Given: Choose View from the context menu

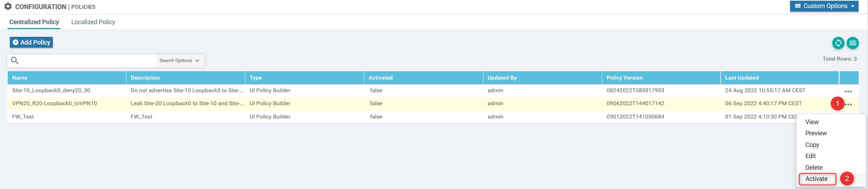Looking at the screenshot, I should coord(812,122).
